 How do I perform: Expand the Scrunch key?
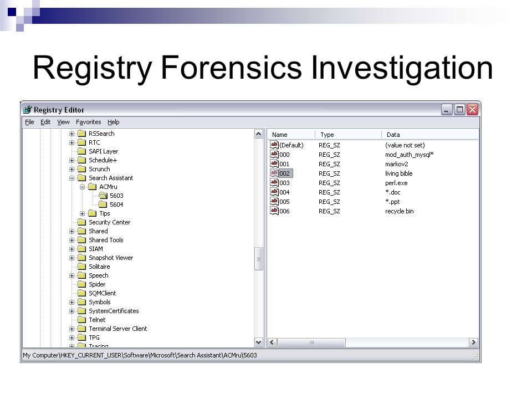(x=71, y=169)
